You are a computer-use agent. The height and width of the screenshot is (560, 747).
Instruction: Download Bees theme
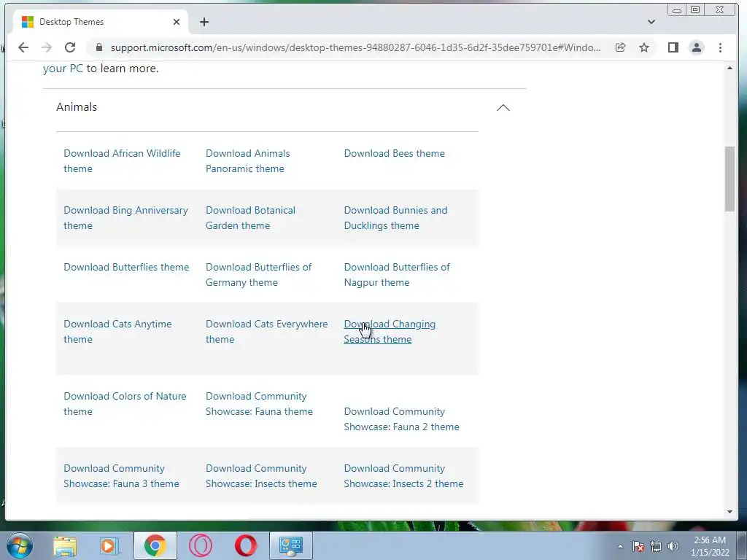(395, 153)
